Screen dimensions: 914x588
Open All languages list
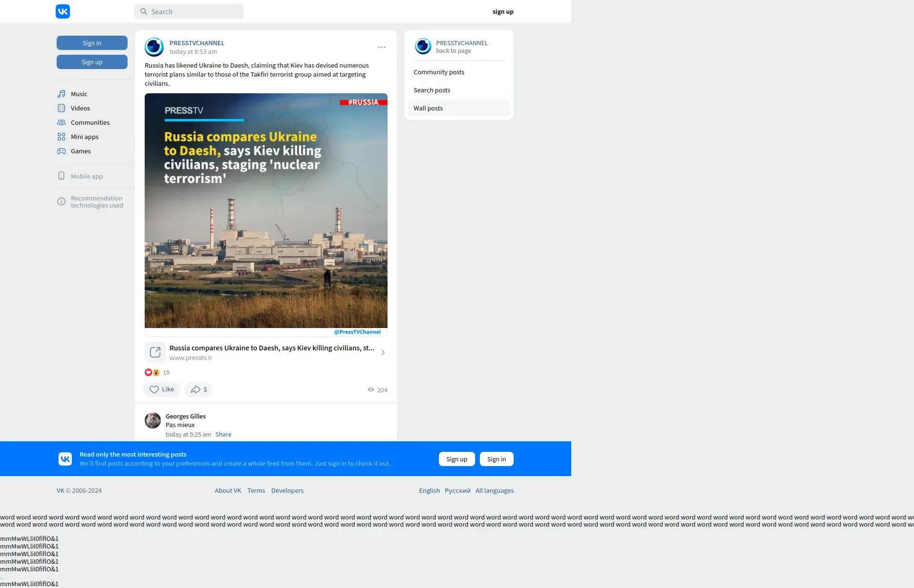coord(495,490)
